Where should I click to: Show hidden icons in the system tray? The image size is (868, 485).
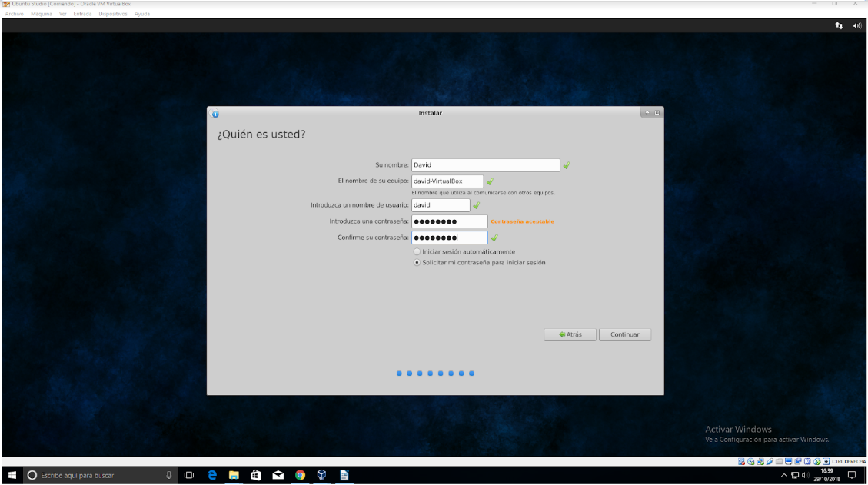coord(784,475)
